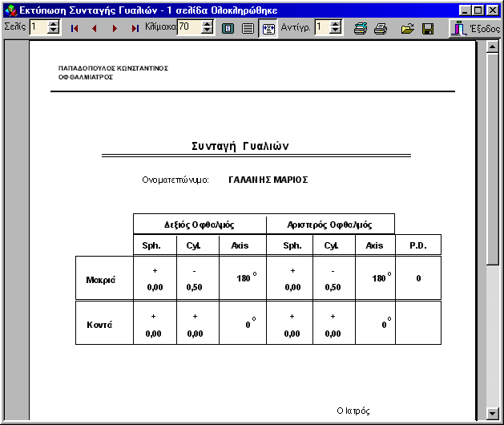
Task: Open a saved report with the folder icon
Action: tap(407, 28)
